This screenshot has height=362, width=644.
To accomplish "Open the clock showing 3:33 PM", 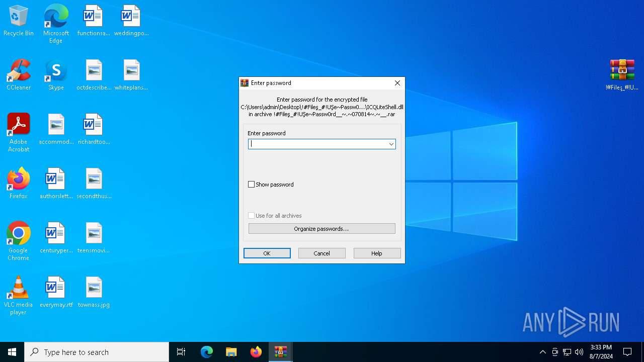I will (x=601, y=352).
